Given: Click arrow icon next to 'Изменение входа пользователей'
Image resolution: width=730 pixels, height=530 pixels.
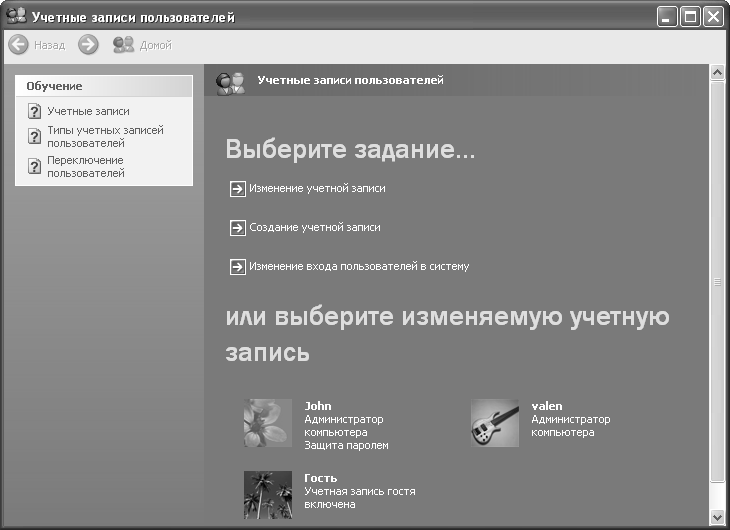Looking at the screenshot, I should (x=237, y=267).
